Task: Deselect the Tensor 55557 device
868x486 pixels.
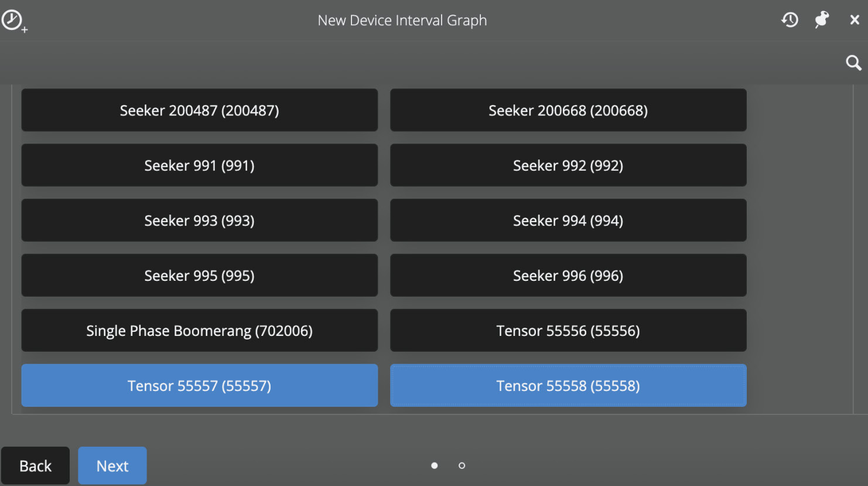Action: tap(199, 385)
